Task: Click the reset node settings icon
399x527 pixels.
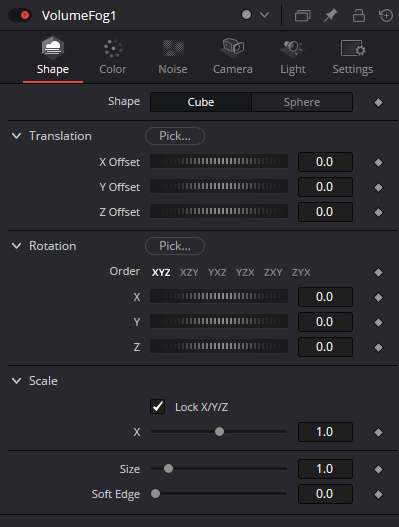Action: (386, 15)
